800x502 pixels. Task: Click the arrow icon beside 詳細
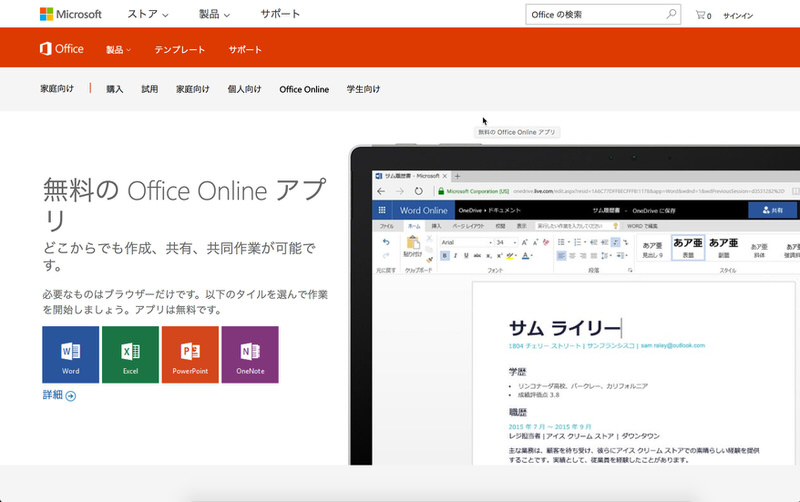coord(71,396)
